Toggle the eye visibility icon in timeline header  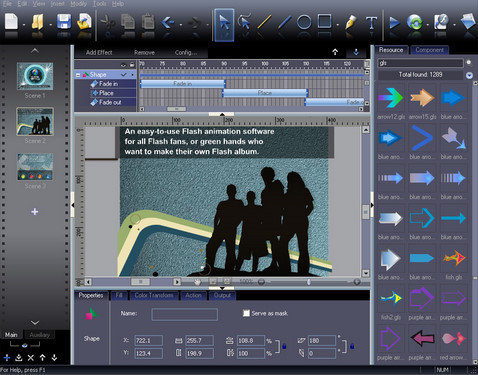(123, 65)
